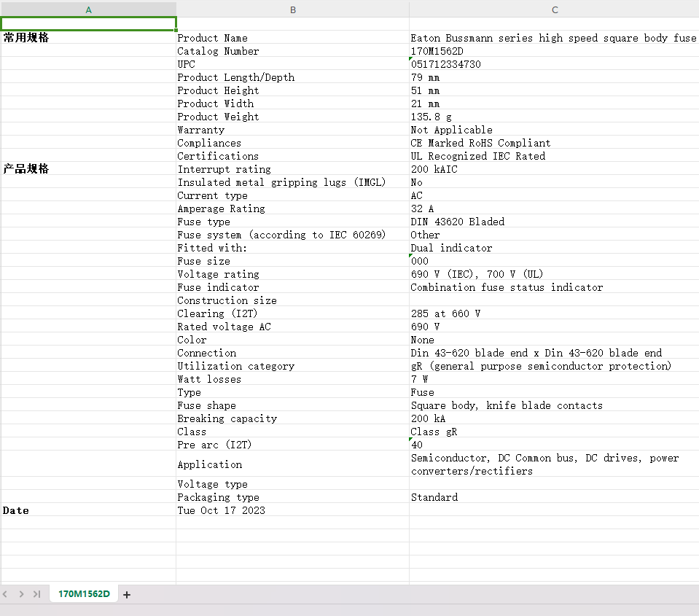
Task: Click the add new sheet plus icon
Action: (x=127, y=595)
